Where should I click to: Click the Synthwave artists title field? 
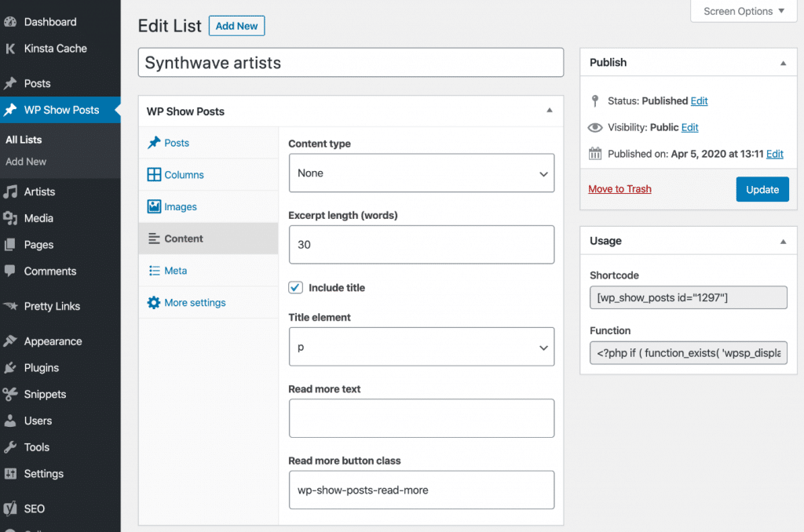click(x=351, y=63)
